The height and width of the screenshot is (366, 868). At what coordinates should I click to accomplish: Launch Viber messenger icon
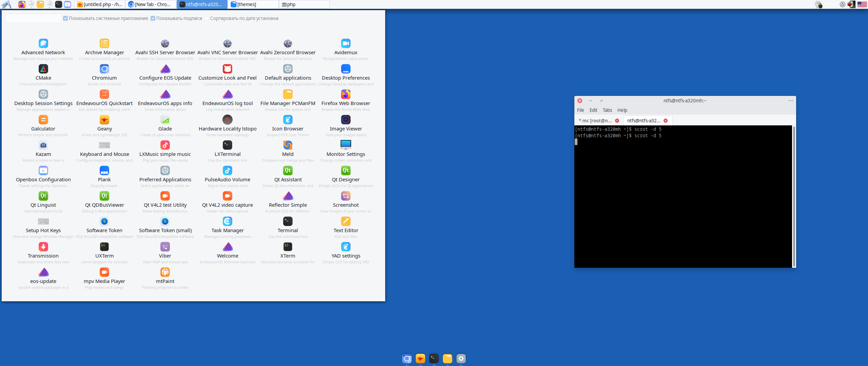pos(165,247)
